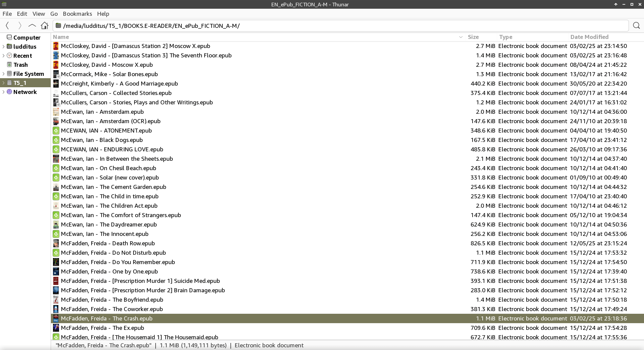Select the McFadden The Boyfriend.epub cover thumbnail
This screenshot has height=350, width=644.
point(56,300)
